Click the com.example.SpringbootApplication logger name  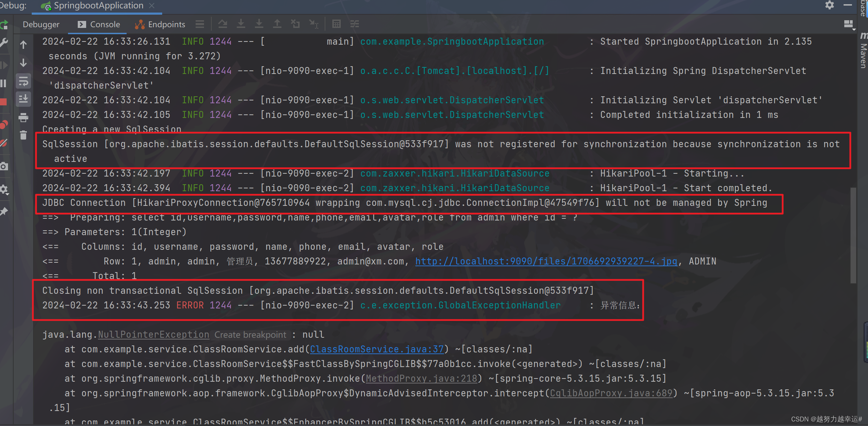click(x=452, y=42)
